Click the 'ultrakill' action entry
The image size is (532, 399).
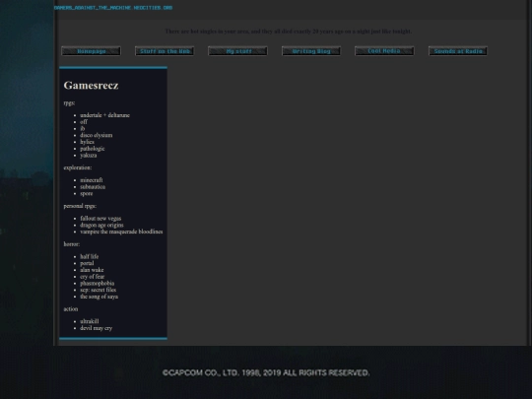click(x=90, y=321)
